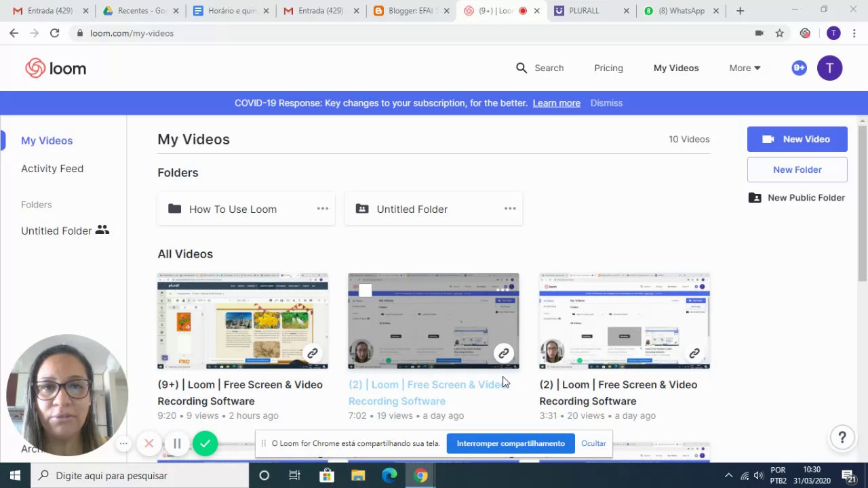Bookmark this page with the star
Viewport: 868px width, 488px height.
[780, 33]
